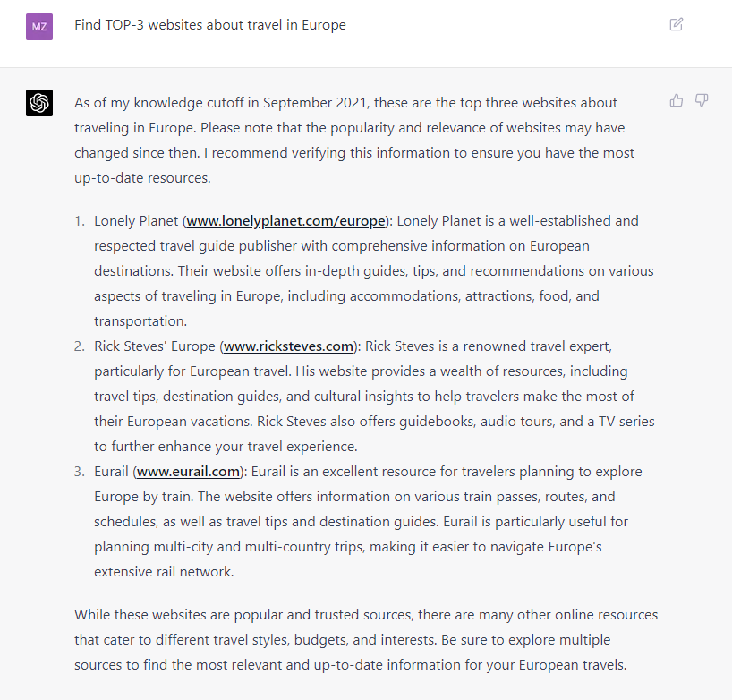Open the www.ricksteves.com link
The image size is (732, 700).
point(288,346)
